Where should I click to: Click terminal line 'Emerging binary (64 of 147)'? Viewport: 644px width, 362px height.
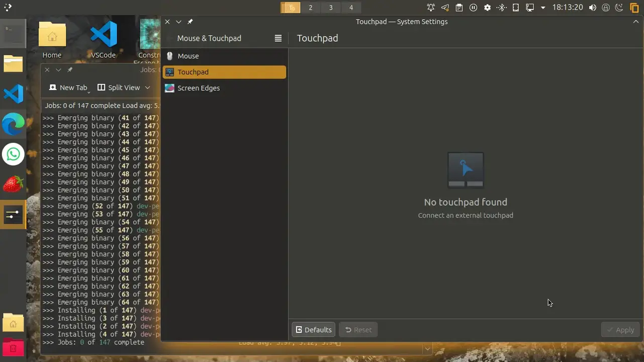click(x=101, y=302)
